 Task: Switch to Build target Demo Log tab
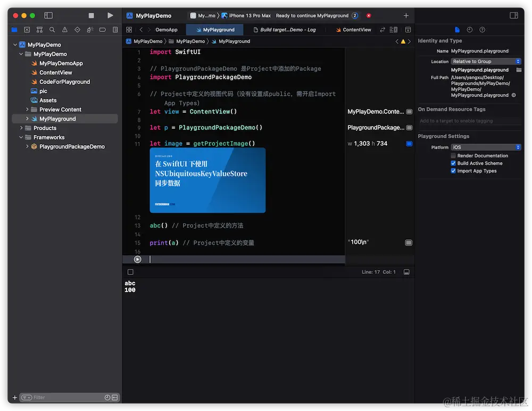(x=285, y=30)
